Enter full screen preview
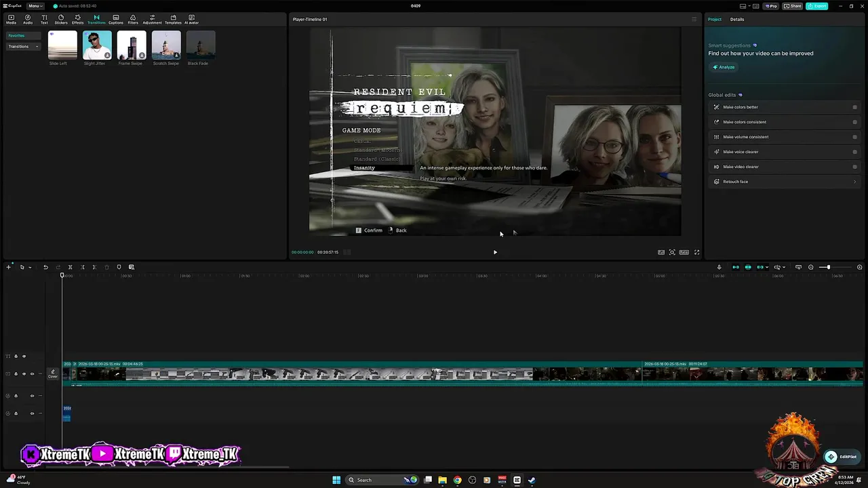 tap(696, 252)
